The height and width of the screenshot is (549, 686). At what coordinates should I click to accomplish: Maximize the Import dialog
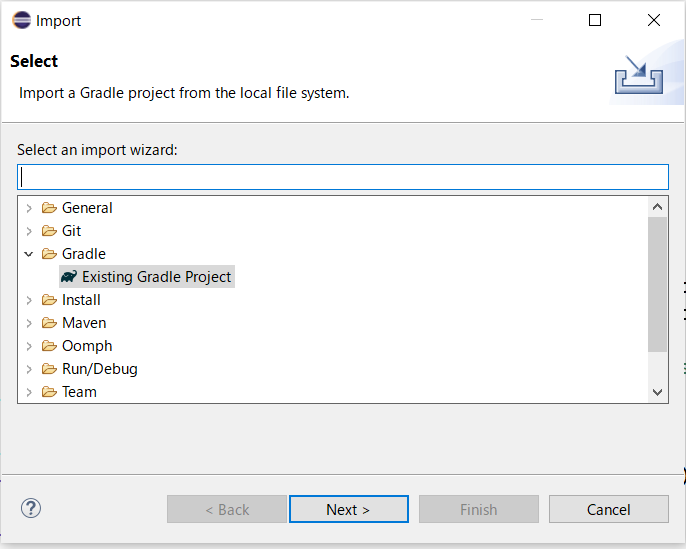click(x=595, y=20)
